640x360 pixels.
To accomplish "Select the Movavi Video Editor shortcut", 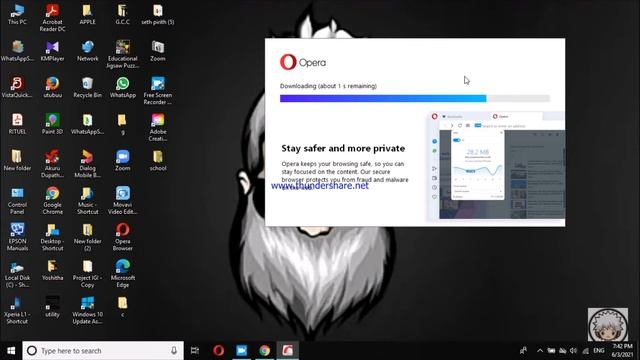I will coord(122,200).
